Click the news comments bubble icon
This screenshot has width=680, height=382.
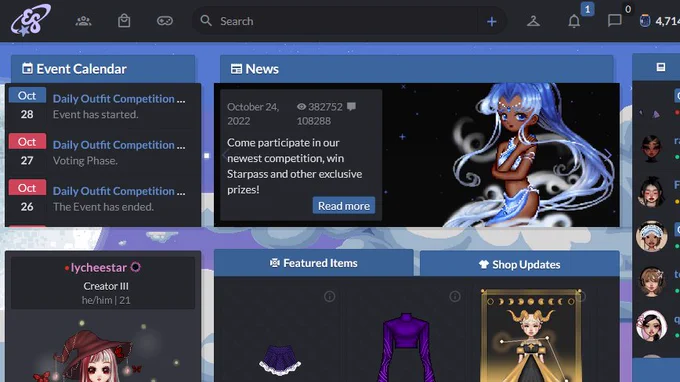pyautogui.click(x=352, y=107)
